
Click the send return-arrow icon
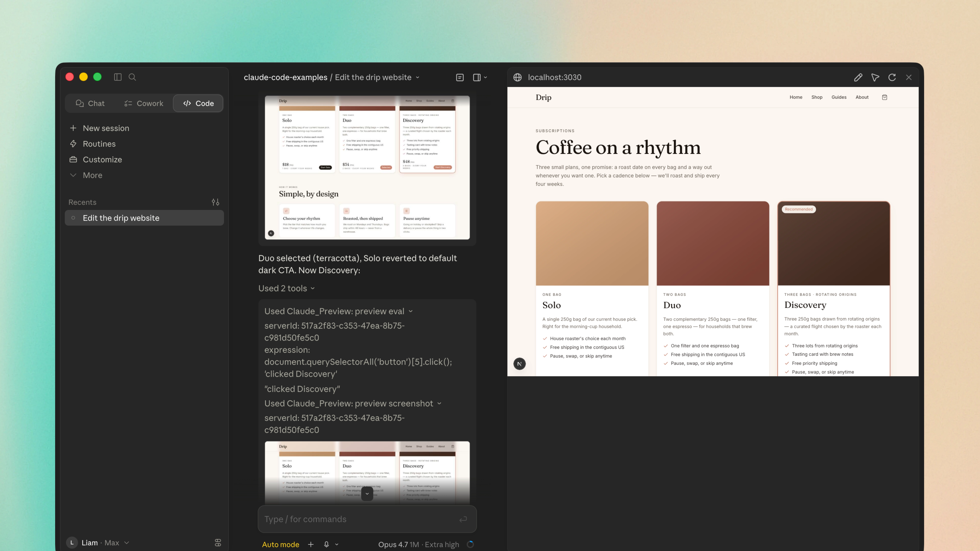[x=463, y=519]
